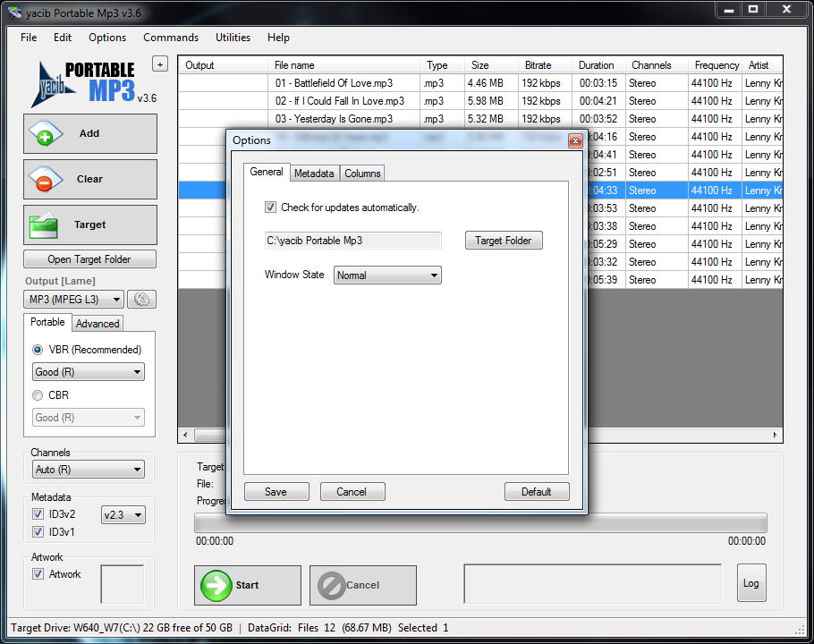
Task: Click the red minus Clear icon
Action: 45,179
